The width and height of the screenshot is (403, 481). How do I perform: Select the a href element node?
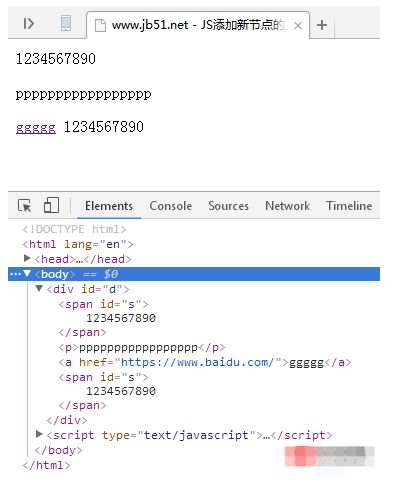pyautogui.click(x=205, y=362)
